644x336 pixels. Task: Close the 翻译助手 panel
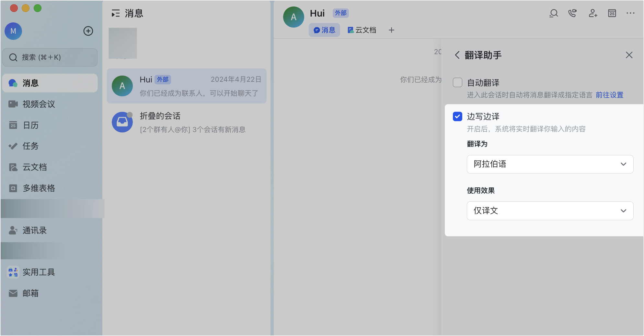(629, 55)
